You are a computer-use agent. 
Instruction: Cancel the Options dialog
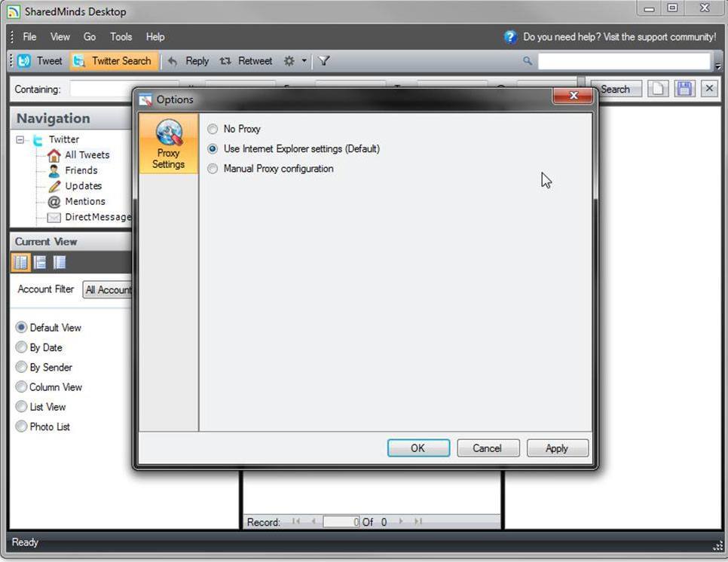[x=488, y=447]
